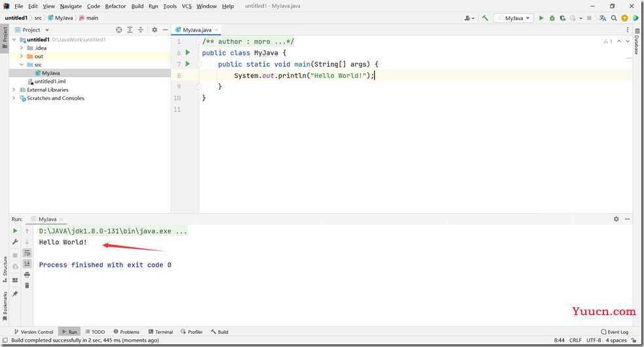Expand Scratches and Consoles node
This screenshot has width=644, height=347.
(14, 98)
